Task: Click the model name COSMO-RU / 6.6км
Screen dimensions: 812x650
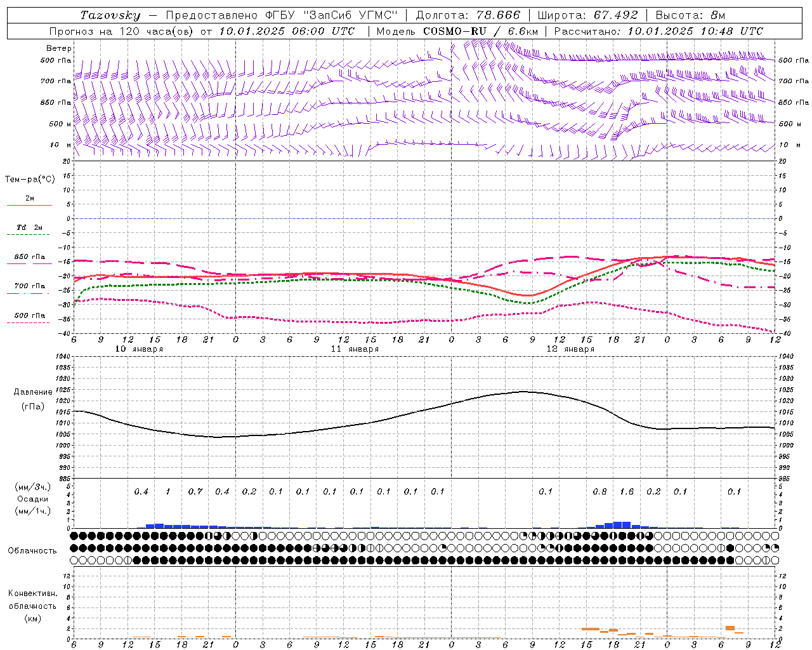Action: point(481,31)
